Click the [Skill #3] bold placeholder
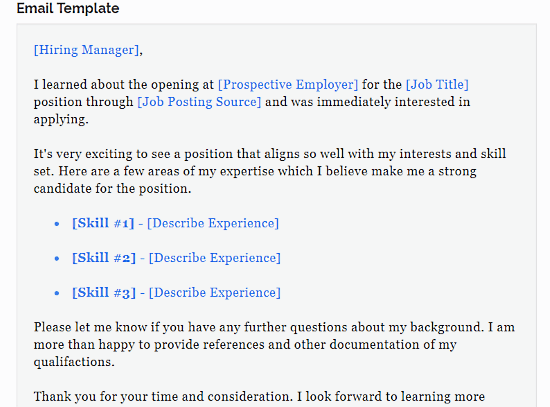The width and height of the screenshot is (550, 407). coord(104,293)
